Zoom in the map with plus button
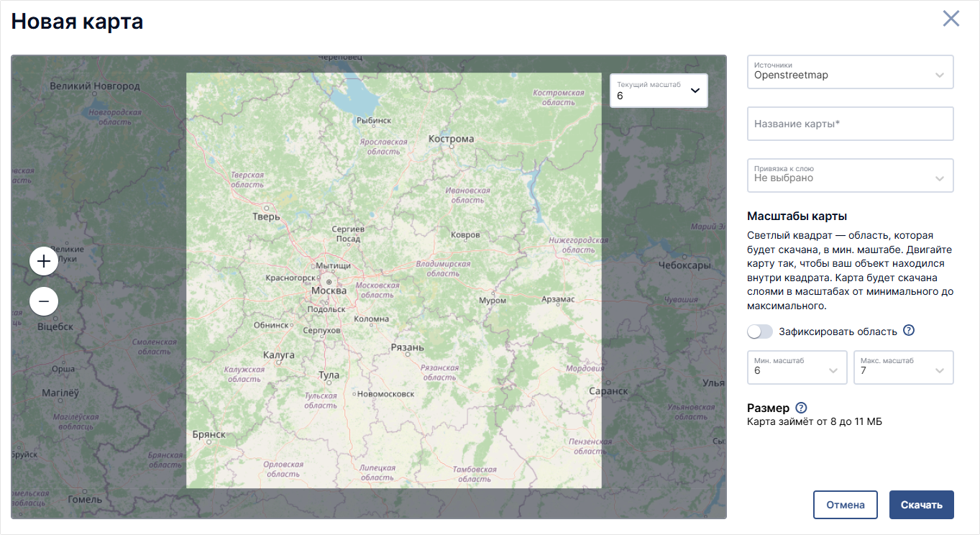980x535 pixels. (x=44, y=260)
